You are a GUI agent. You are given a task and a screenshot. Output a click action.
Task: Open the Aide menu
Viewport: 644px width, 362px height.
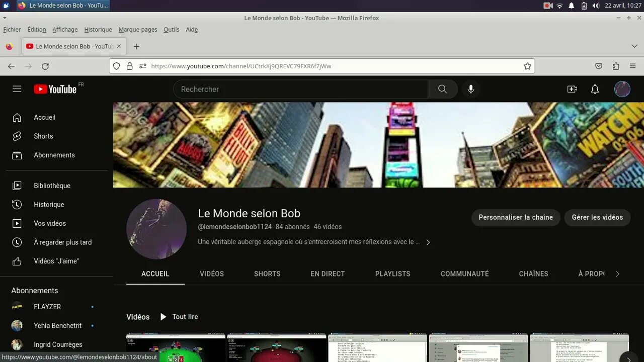pyautogui.click(x=192, y=30)
